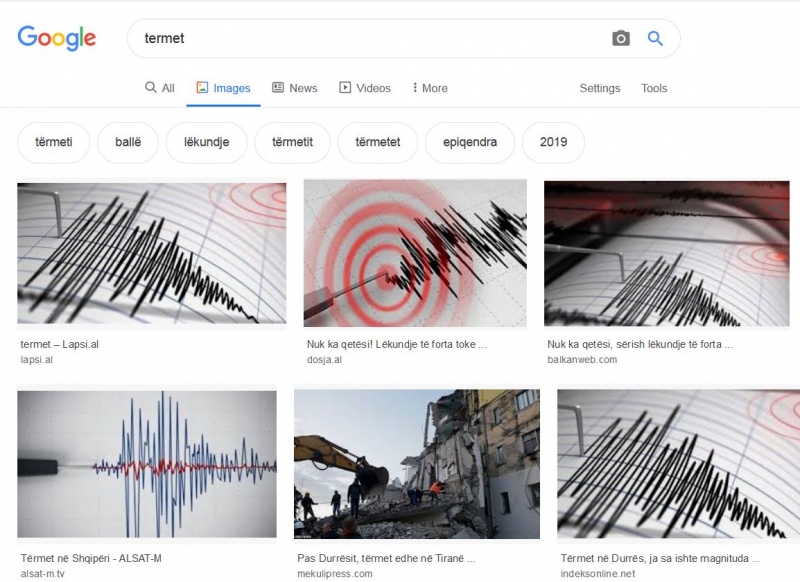The image size is (800, 582).
Task: Click the blue magnifier search icon
Action: click(x=655, y=38)
